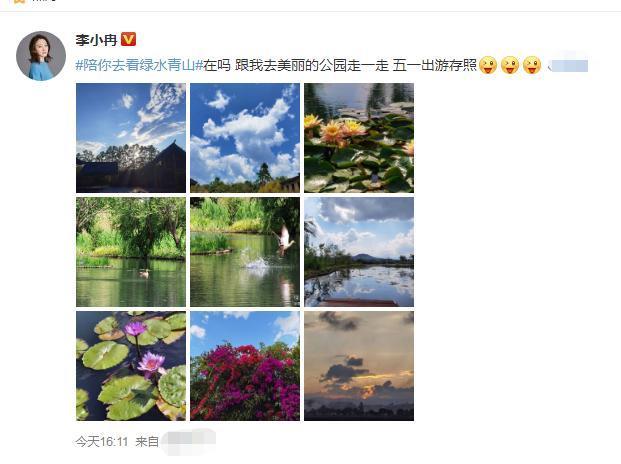Open photo of sunset clouds
621x464 pixels.
[x=359, y=366]
